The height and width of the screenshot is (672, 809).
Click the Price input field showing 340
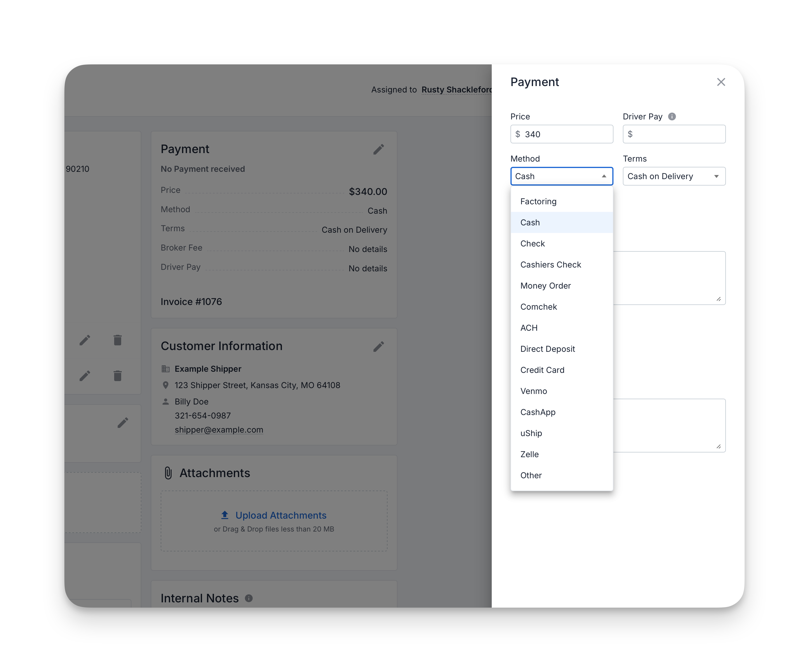pyautogui.click(x=562, y=134)
